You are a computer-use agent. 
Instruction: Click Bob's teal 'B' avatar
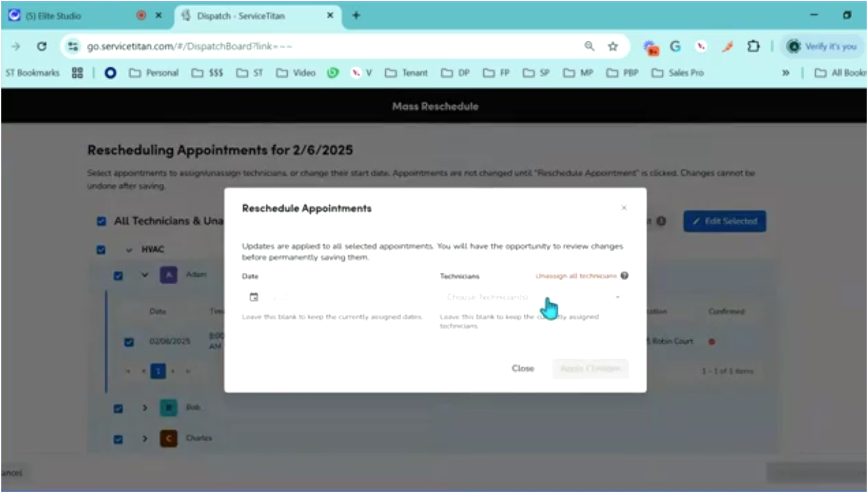pyautogui.click(x=169, y=408)
